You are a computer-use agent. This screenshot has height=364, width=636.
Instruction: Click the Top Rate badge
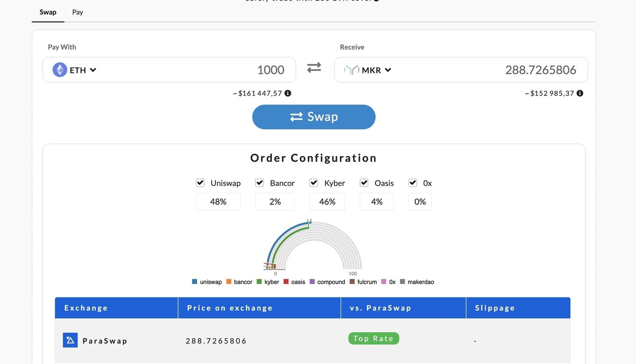(374, 338)
